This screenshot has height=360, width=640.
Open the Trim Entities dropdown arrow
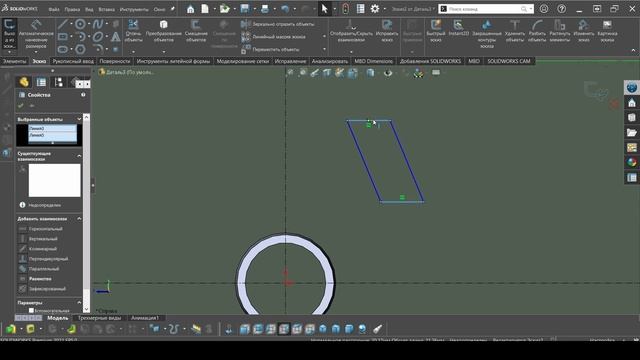133,51
